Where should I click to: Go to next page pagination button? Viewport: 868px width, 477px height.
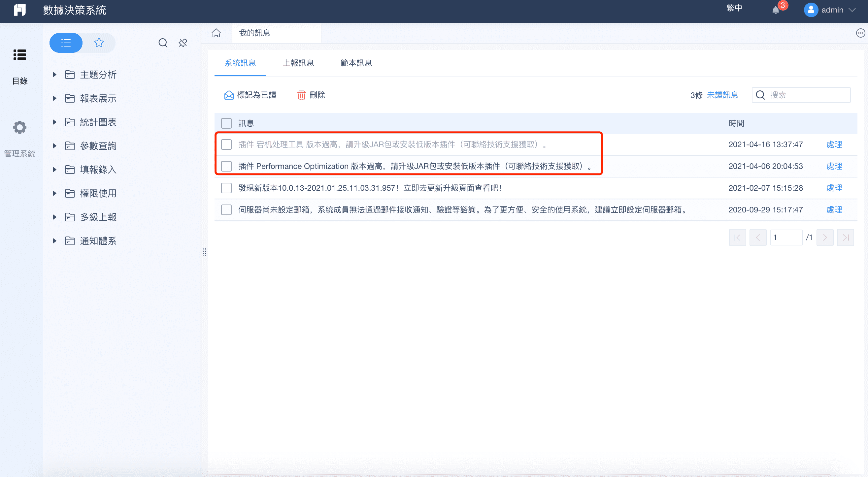[x=825, y=238]
